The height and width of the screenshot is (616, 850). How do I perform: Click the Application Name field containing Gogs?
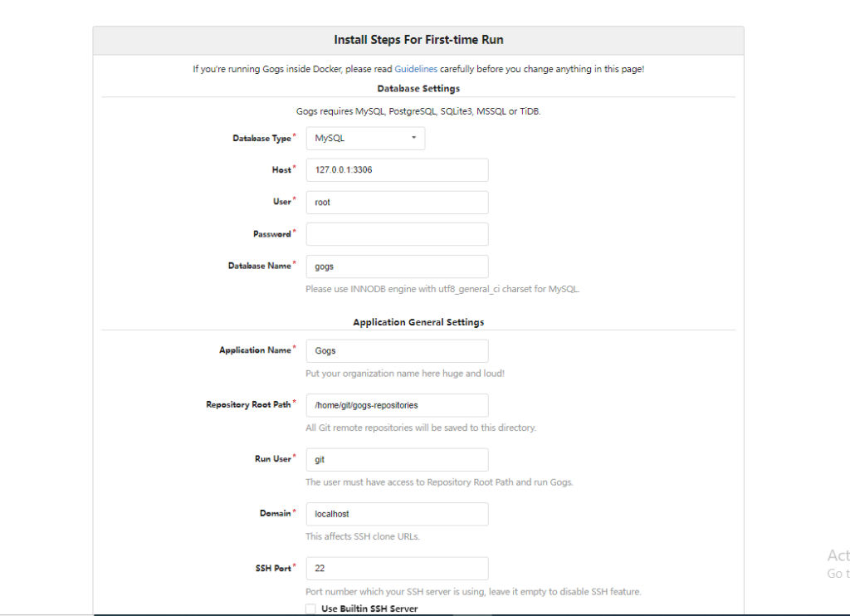[x=397, y=351]
